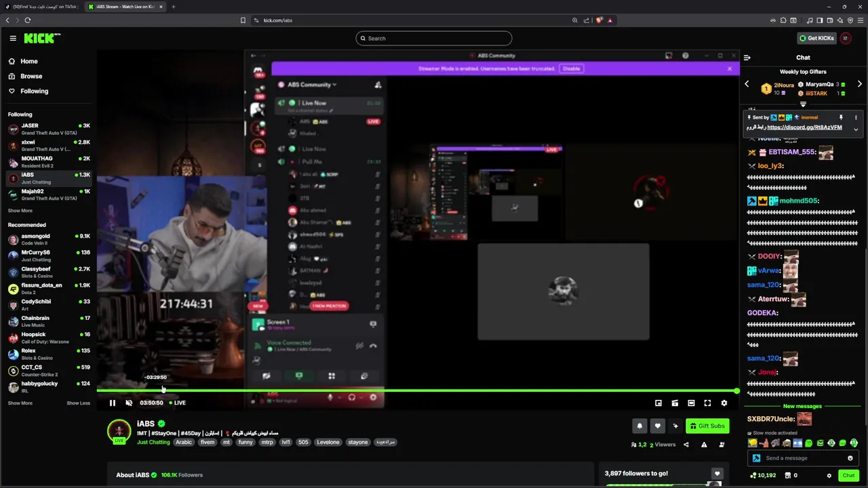Focus the Send a message field

[x=803, y=458]
